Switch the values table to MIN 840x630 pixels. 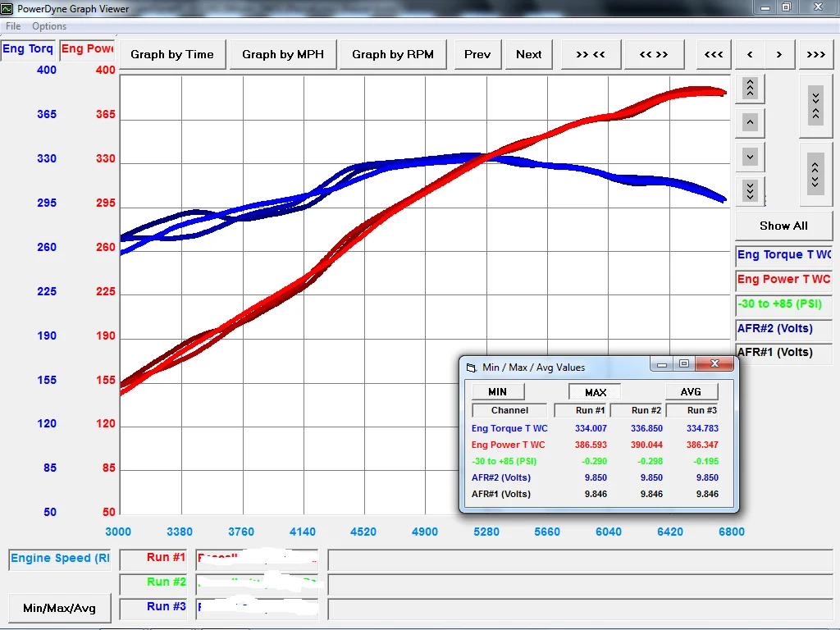[x=498, y=391]
